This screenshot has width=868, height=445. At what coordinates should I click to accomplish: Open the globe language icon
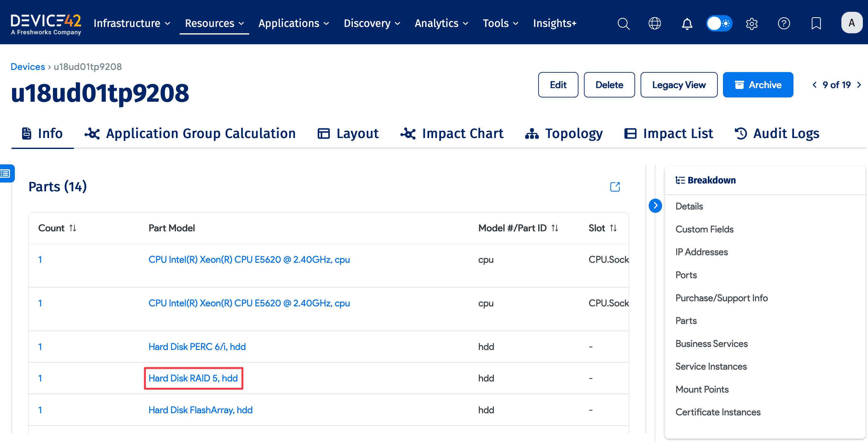654,24
